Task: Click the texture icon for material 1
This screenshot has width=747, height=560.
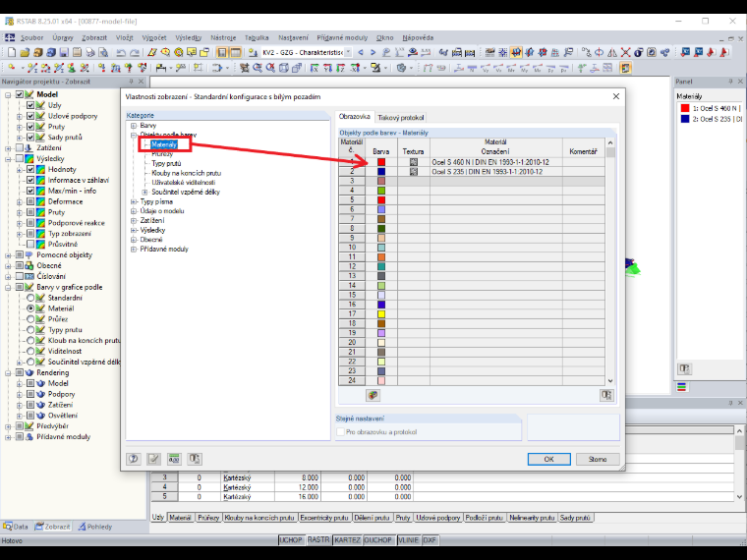Action: pyautogui.click(x=414, y=162)
